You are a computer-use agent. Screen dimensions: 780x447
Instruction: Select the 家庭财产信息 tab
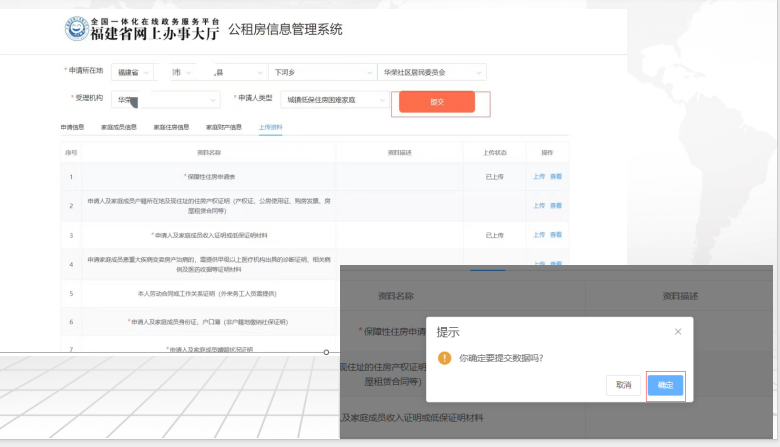click(x=223, y=128)
